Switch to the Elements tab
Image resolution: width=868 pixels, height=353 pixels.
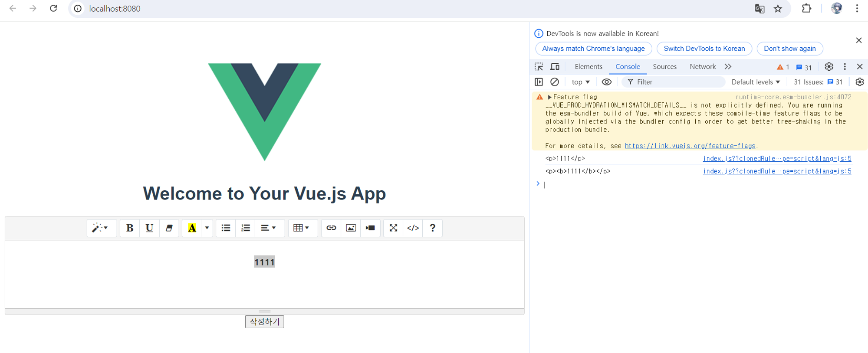click(589, 67)
